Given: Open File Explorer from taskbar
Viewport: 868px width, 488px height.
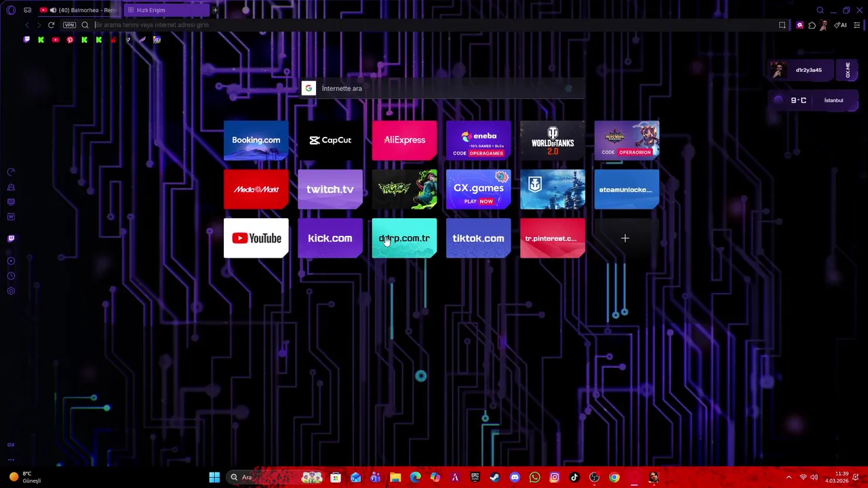Looking at the screenshot, I should click(395, 478).
